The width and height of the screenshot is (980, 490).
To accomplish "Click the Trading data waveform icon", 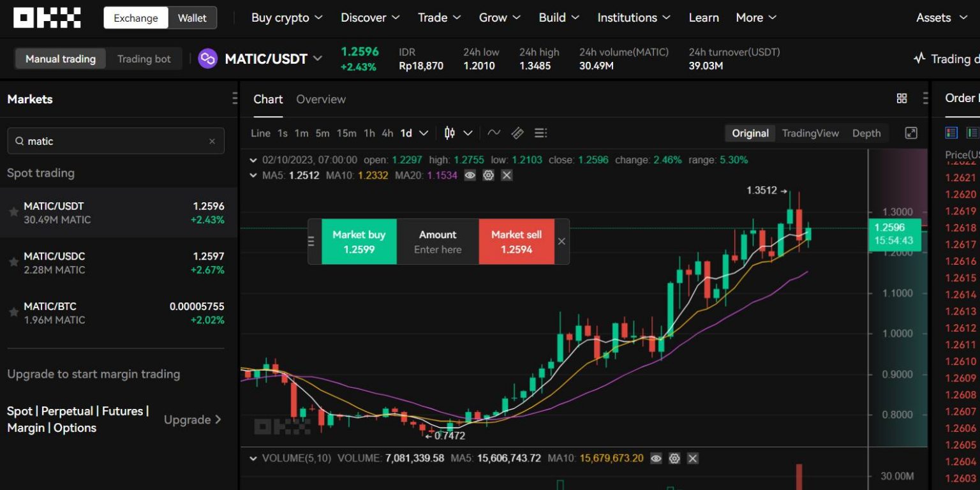I will pyautogui.click(x=919, y=58).
